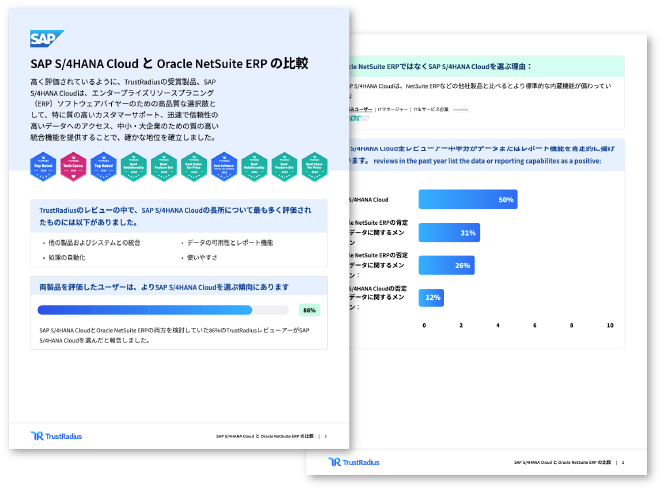Click the Top Rated badge right of Tech Cares
This screenshot has width=662, height=490.
tap(103, 167)
